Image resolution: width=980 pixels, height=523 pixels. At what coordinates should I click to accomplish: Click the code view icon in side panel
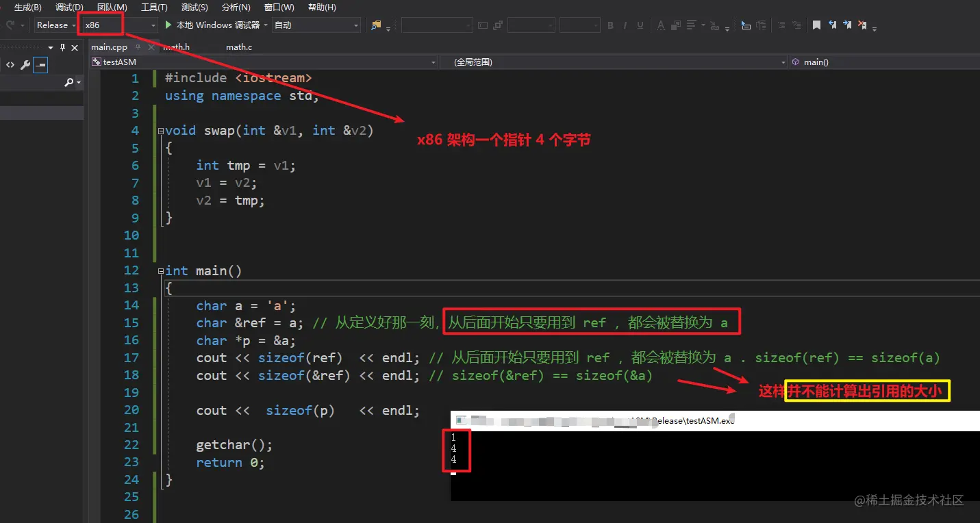10,65
